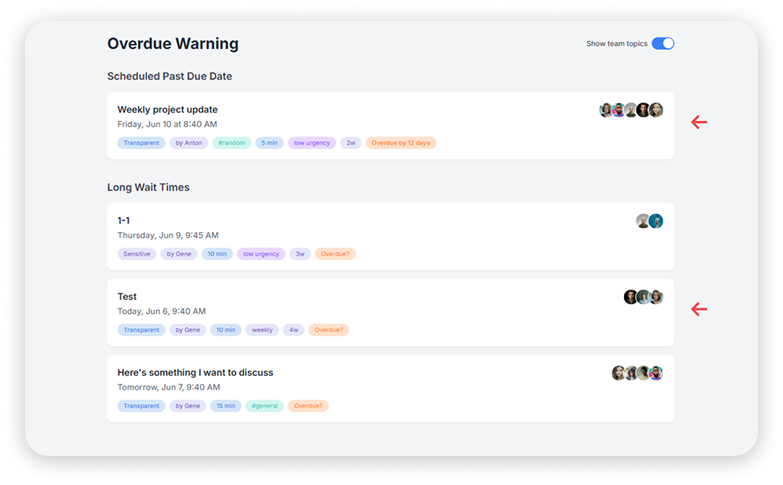783x485 pixels.
Task: Select the #general channel tag
Action: (265, 406)
